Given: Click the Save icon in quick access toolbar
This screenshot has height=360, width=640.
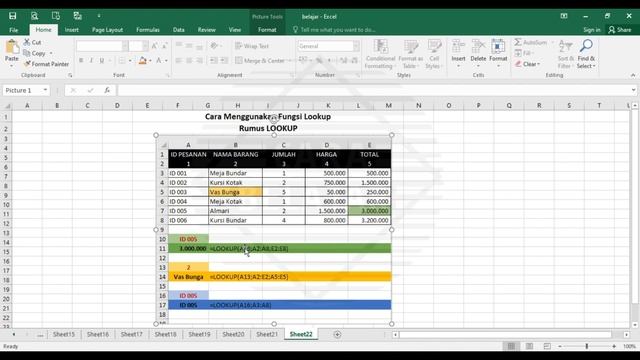Looking at the screenshot, I should (x=13, y=16).
